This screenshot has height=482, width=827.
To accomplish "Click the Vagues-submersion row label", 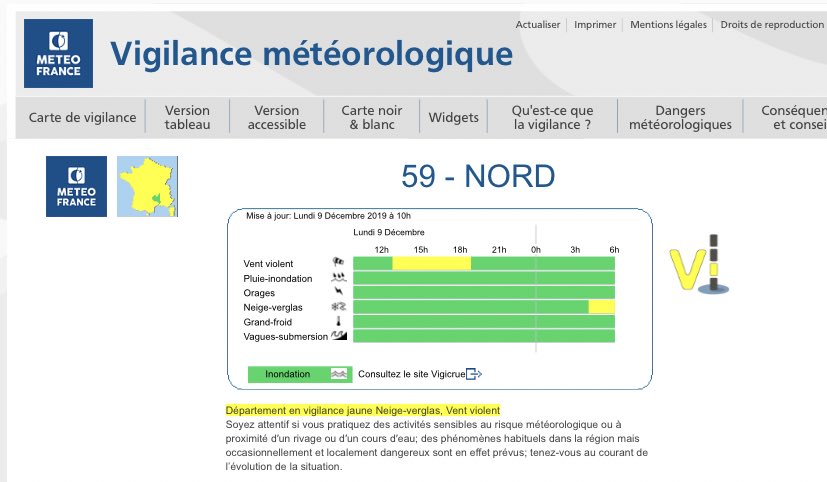I will tap(285, 336).
